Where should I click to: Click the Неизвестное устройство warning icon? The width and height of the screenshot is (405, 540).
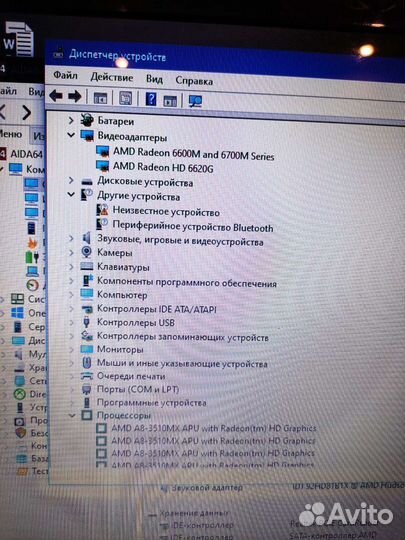pos(102,210)
